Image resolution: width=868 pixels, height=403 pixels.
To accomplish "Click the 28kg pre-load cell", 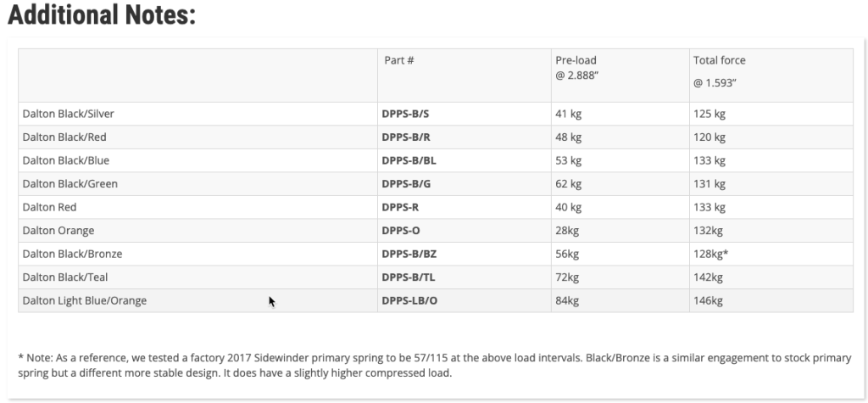I will [x=566, y=230].
